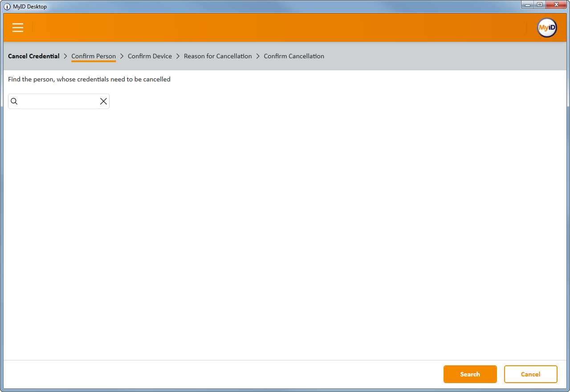The width and height of the screenshot is (570, 392).
Task: Click the chevron after Confirm Device
Action: click(x=178, y=56)
